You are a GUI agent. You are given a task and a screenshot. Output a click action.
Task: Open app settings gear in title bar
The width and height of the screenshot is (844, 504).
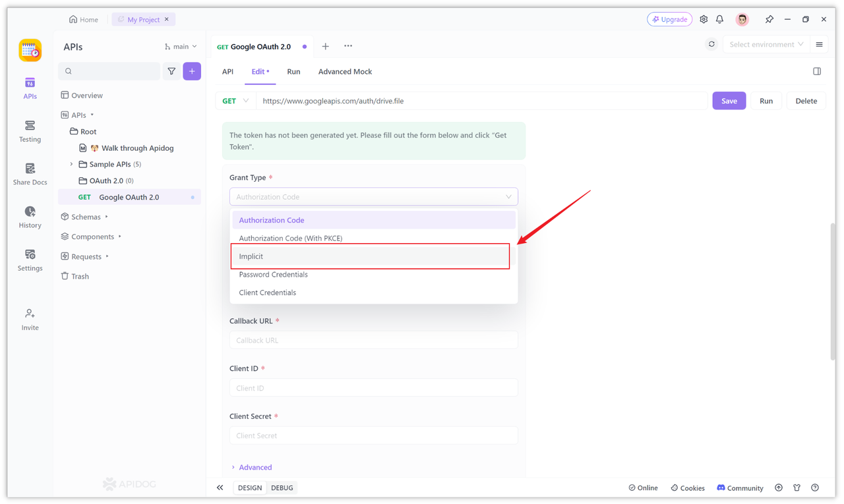pyautogui.click(x=704, y=20)
